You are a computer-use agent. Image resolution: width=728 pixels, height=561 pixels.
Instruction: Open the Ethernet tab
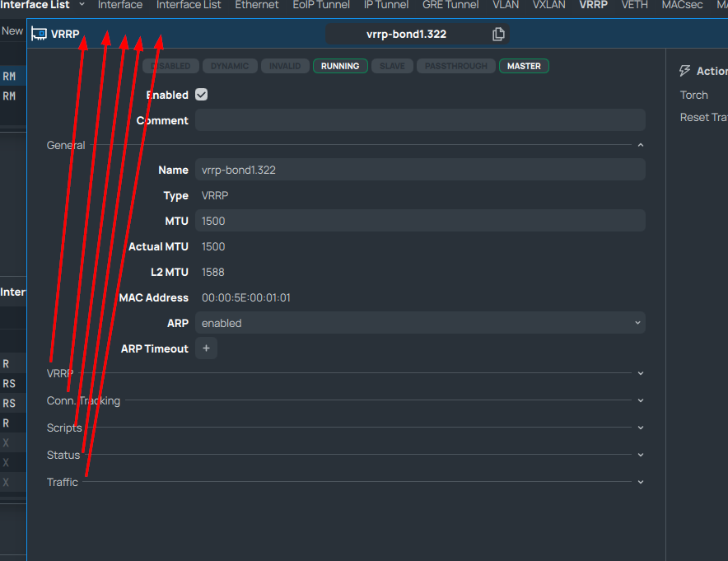coord(257,5)
